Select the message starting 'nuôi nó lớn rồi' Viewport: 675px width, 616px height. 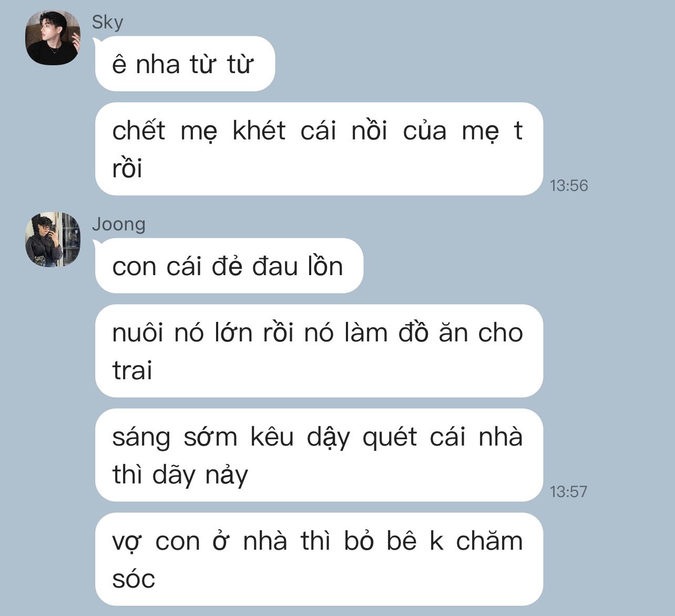[319, 351]
